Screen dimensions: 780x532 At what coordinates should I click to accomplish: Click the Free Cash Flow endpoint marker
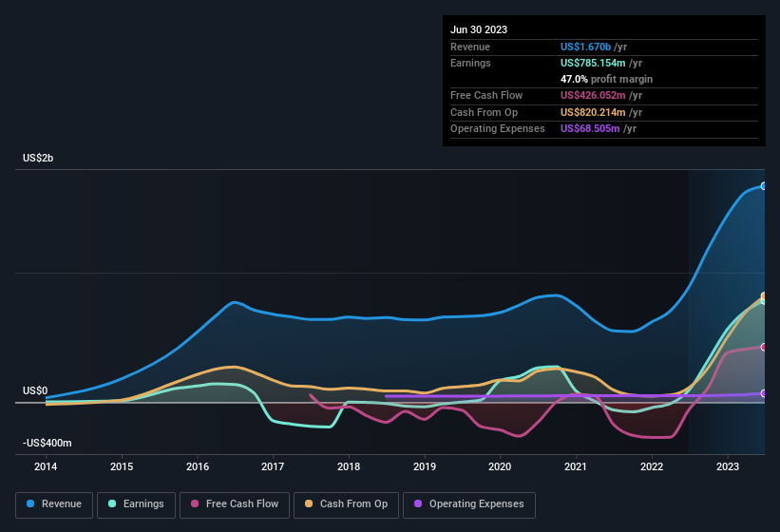click(x=764, y=348)
